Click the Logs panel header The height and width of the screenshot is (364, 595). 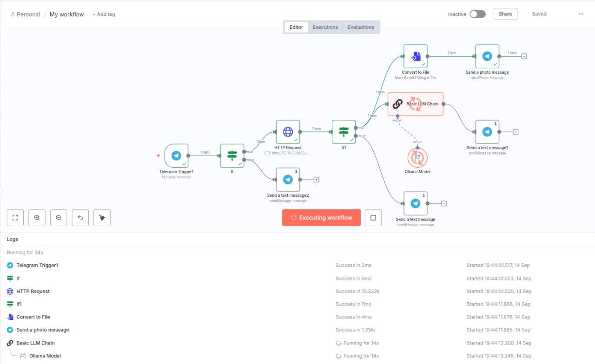(297, 239)
